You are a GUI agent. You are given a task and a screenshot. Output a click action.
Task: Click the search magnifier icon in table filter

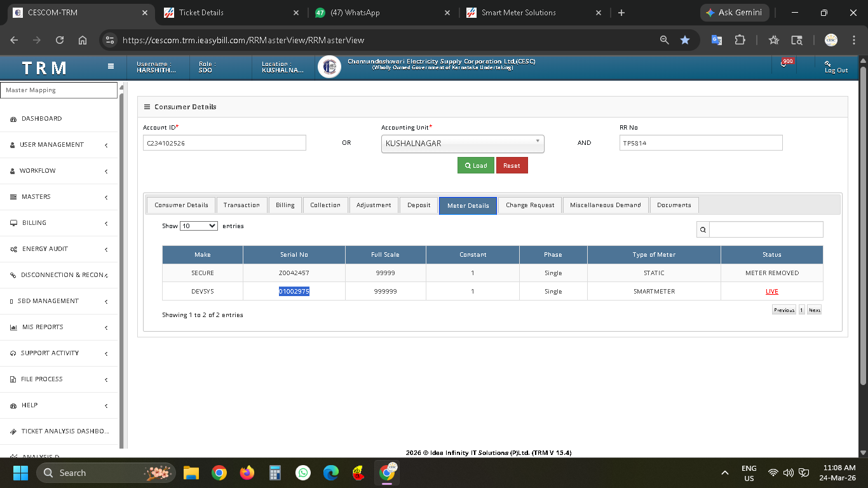coord(703,229)
